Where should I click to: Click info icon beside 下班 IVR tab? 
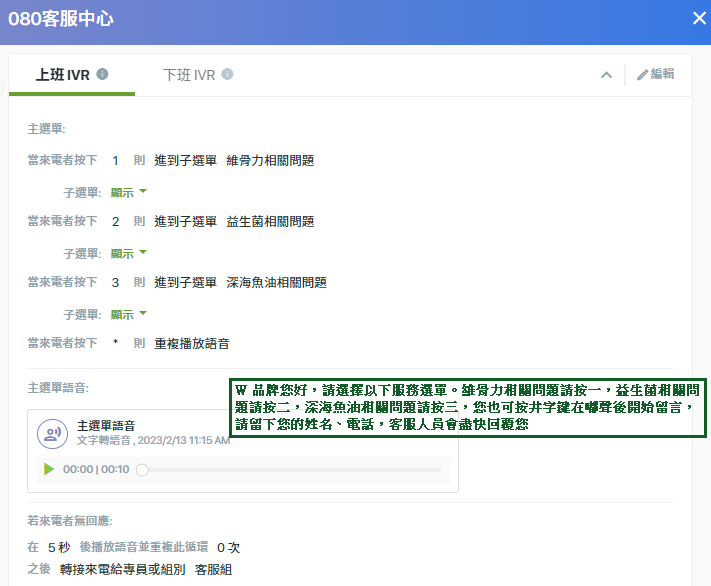pos(227,74)
